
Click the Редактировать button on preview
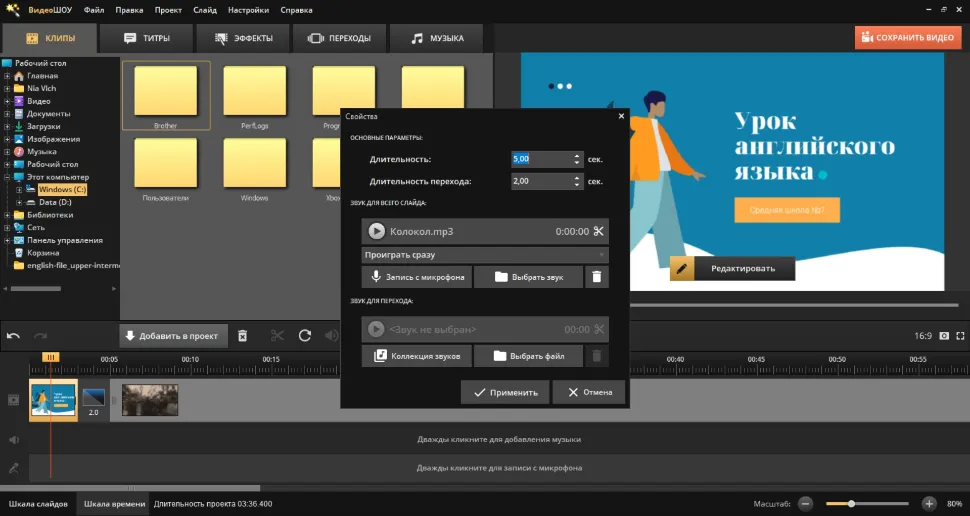(x=732, y=269)
